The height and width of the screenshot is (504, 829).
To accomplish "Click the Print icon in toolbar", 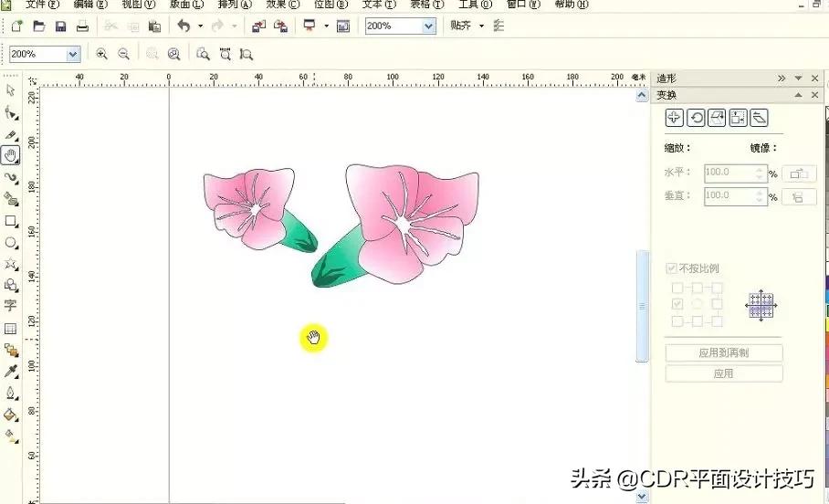I will (x=82, y=26).
